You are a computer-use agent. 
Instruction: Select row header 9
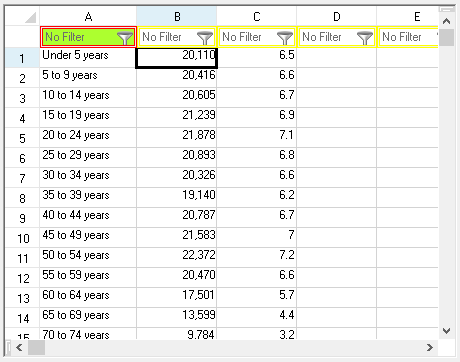pos(22,218)
